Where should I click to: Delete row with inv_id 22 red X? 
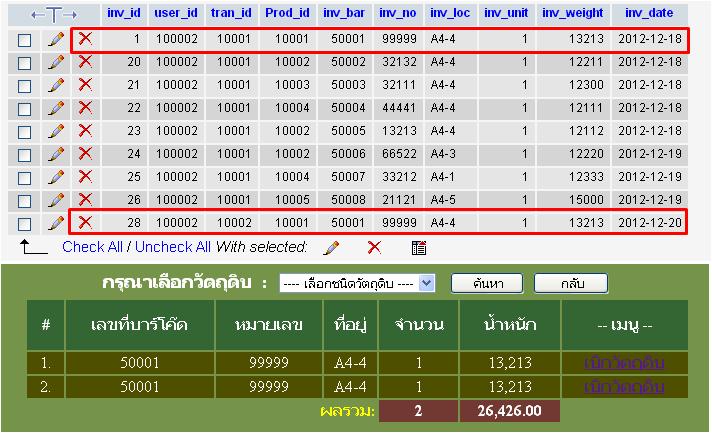click(85, 108)
